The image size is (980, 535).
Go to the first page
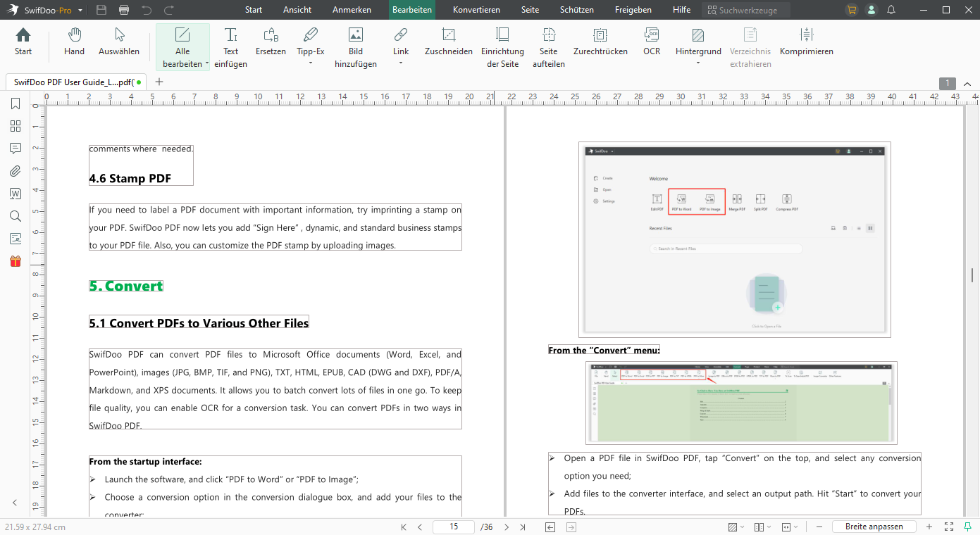pos(404,527)
